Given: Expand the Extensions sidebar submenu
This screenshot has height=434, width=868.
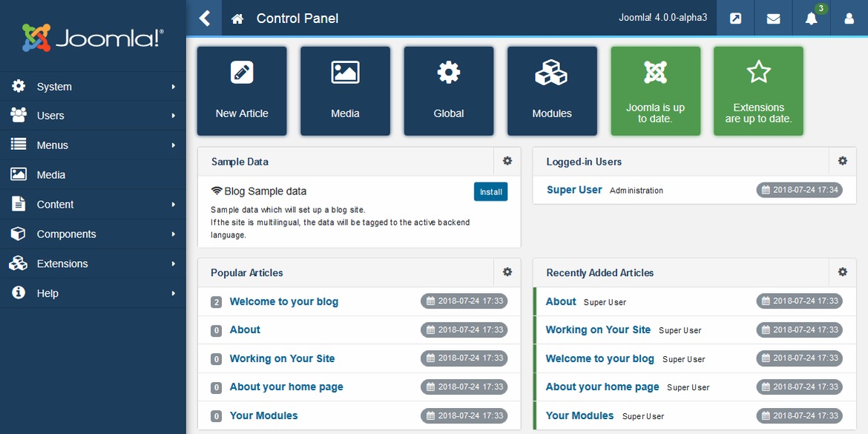Looking at the screenshot, I should pos(93,264).
